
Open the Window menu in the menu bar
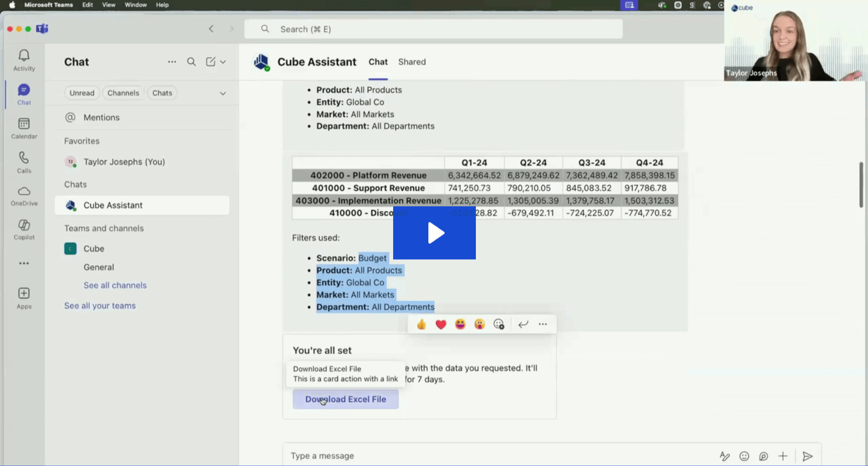click(x=135, y=5)
